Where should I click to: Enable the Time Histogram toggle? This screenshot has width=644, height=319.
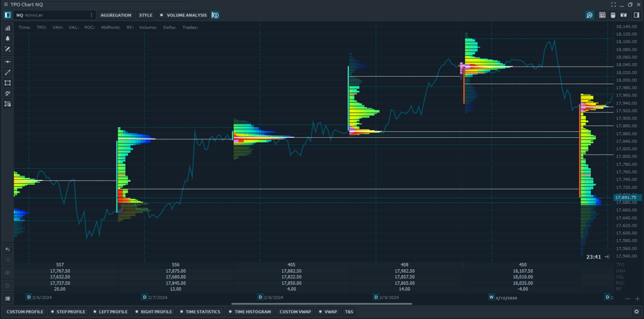tap(251, 311)
